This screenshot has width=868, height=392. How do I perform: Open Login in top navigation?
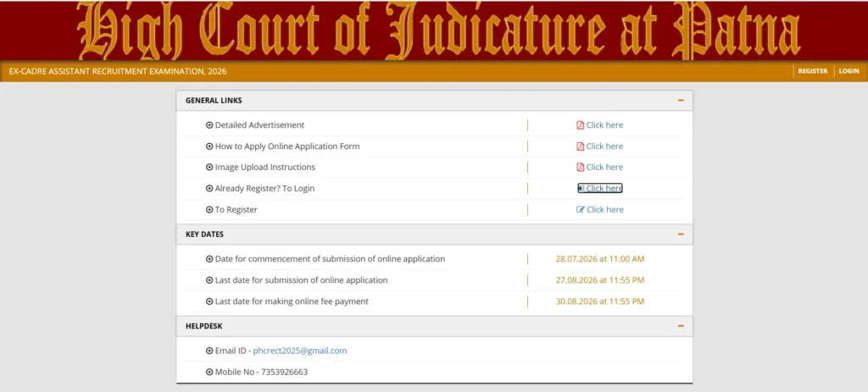click(849, 71)
